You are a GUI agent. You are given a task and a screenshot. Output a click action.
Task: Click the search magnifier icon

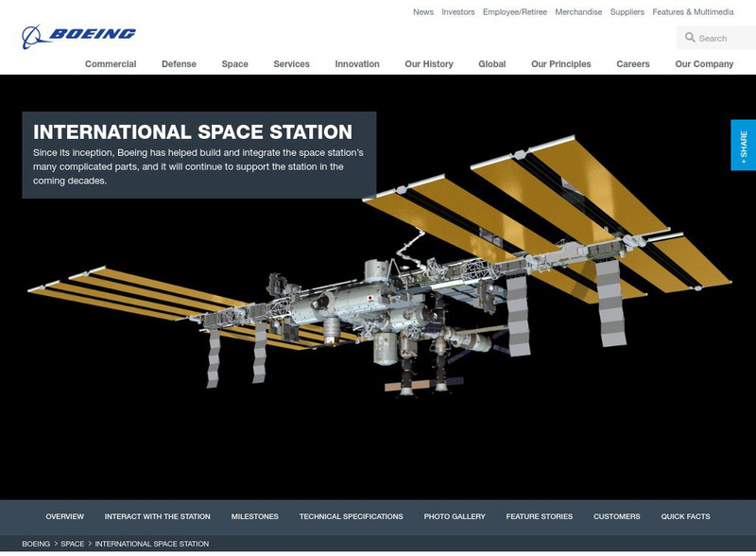[x=690, y=37]
